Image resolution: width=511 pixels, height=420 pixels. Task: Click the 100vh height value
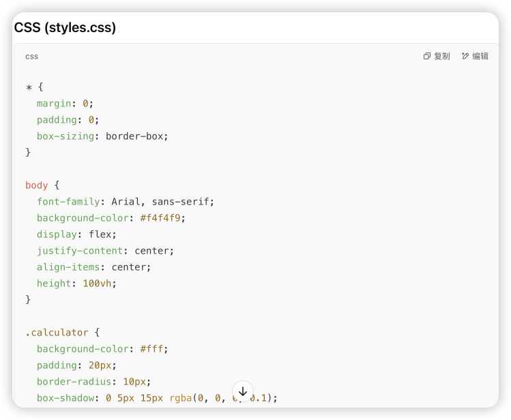tap(97, 283)
